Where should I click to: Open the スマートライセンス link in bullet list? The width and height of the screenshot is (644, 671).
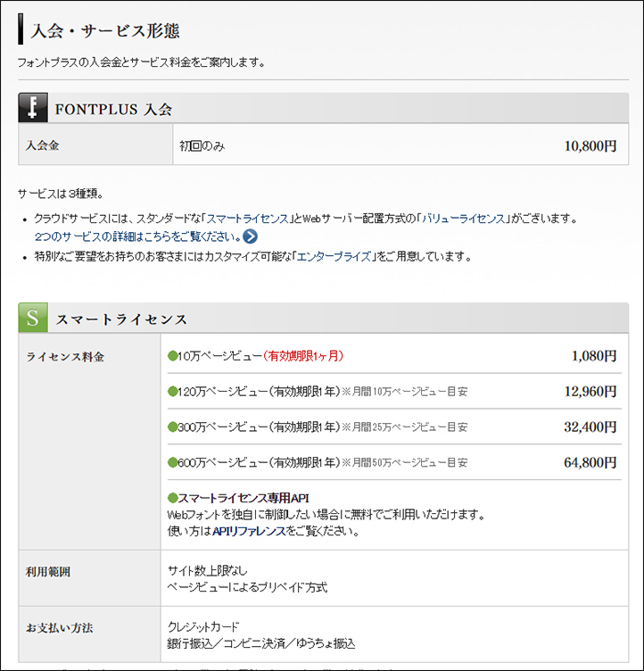point(248,219)
